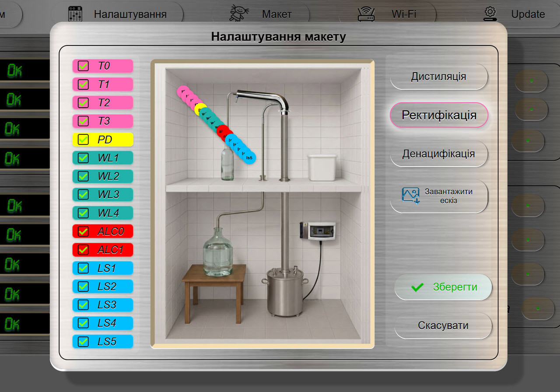Screen dimensions: 560x392
Task: Toggle the T1 checkbox
Action: tap(83, 84)
